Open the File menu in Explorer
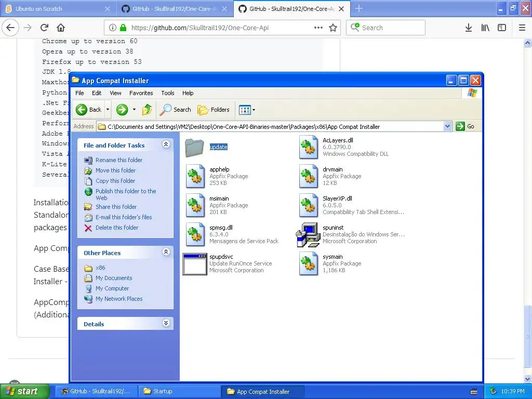 click(x=79, y=93)
